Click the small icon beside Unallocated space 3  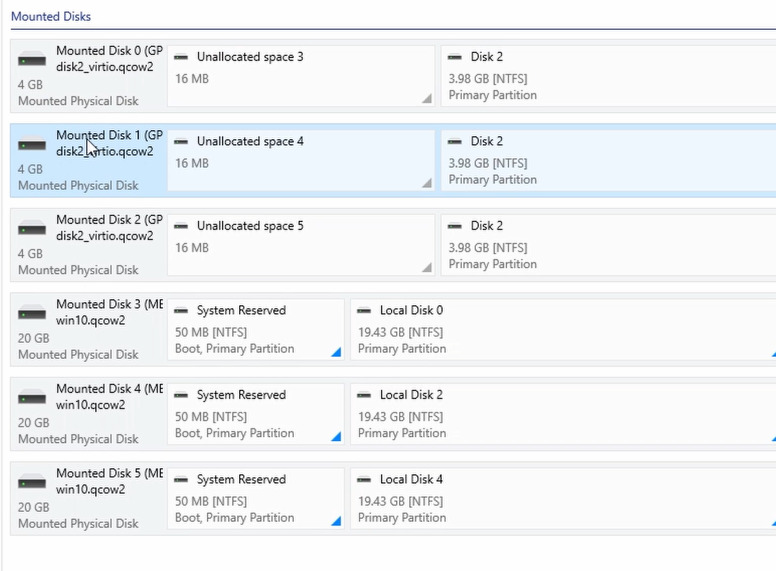(x=181, y=57)
